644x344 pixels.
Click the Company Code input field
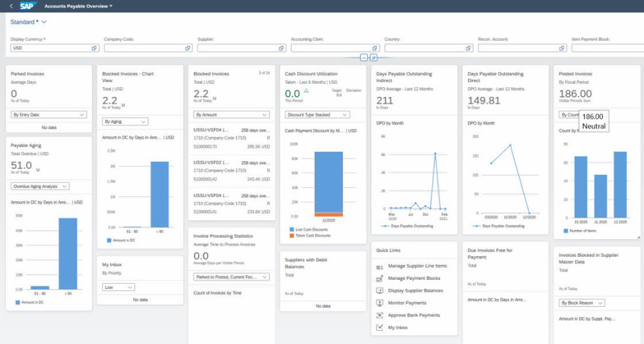(144, 48)
